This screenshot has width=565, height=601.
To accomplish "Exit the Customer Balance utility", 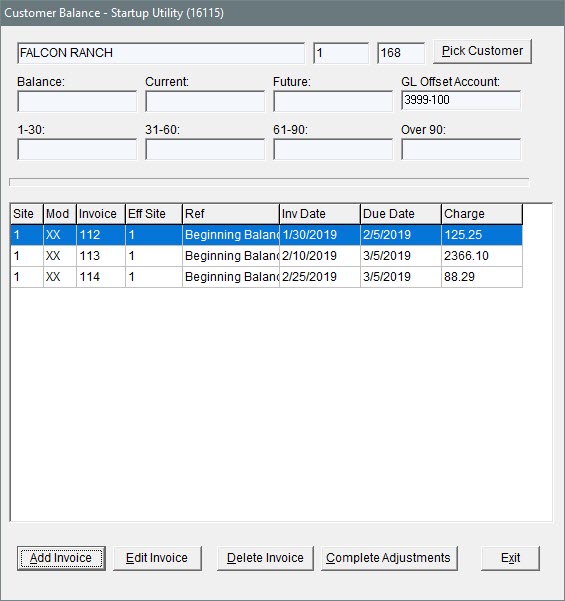I will (510, 558).
